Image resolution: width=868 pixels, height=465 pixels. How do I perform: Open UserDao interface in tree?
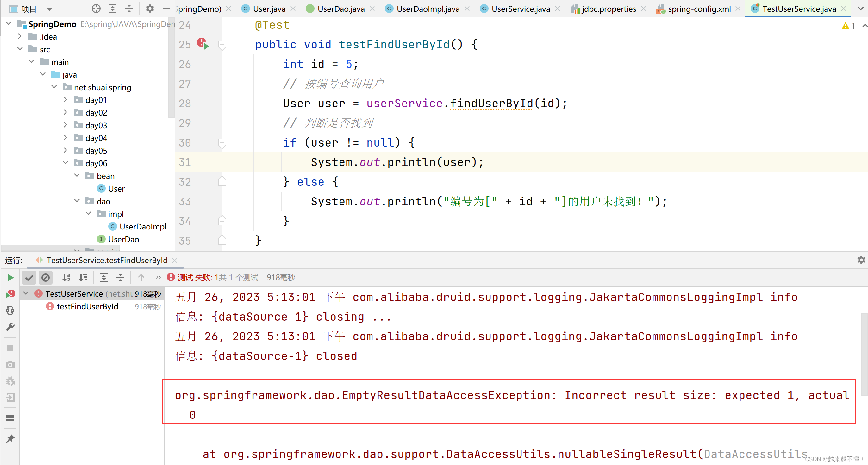click(123, 239)
